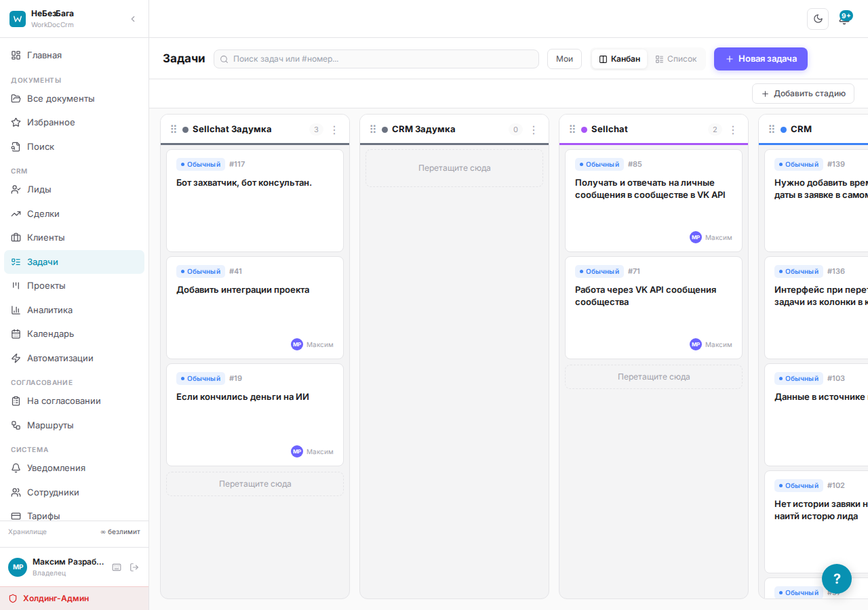
Task: Click Максим avatar on task #71
Action: pos(696,344)
